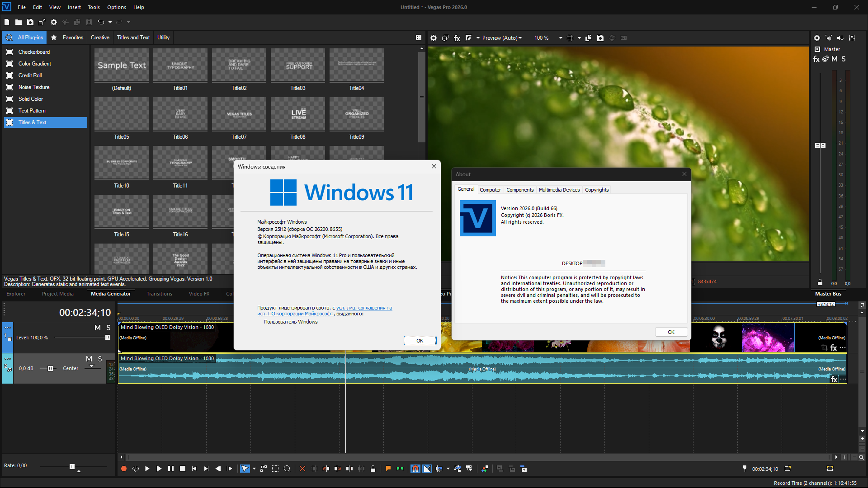The height and width of the screenshot is (488, 868).
Task: Save the project using the main toolbar
Action: click(30, 22)
